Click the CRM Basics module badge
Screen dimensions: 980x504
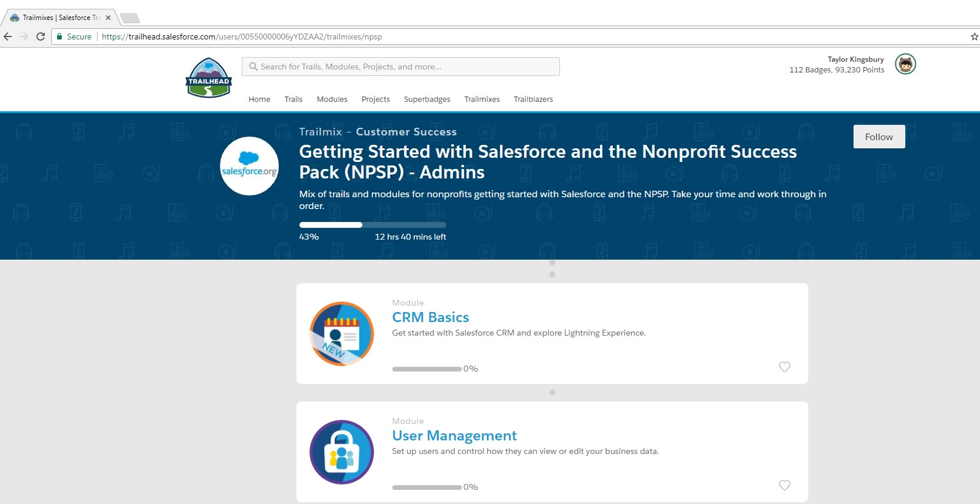(x=342, y=334)
